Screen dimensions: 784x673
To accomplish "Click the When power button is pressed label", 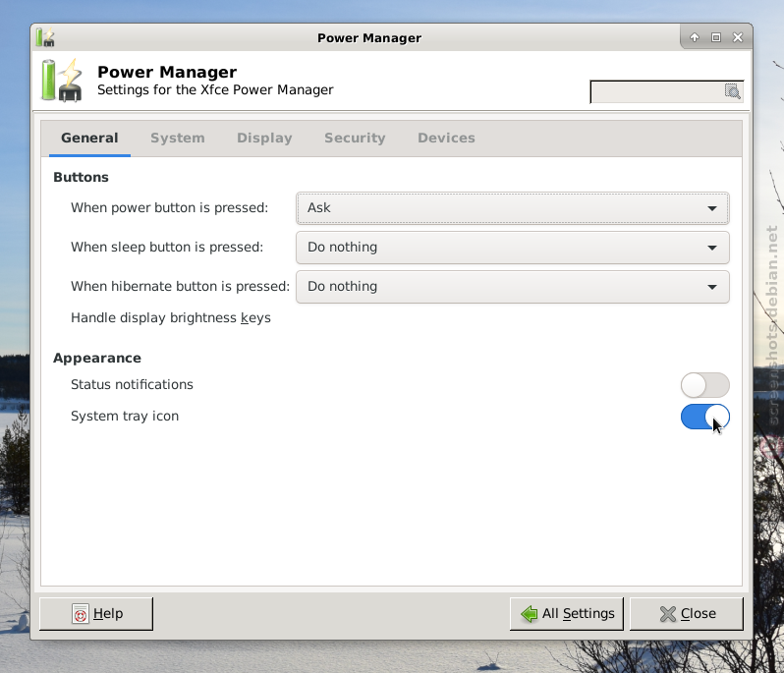I will [x=170, y=208].
